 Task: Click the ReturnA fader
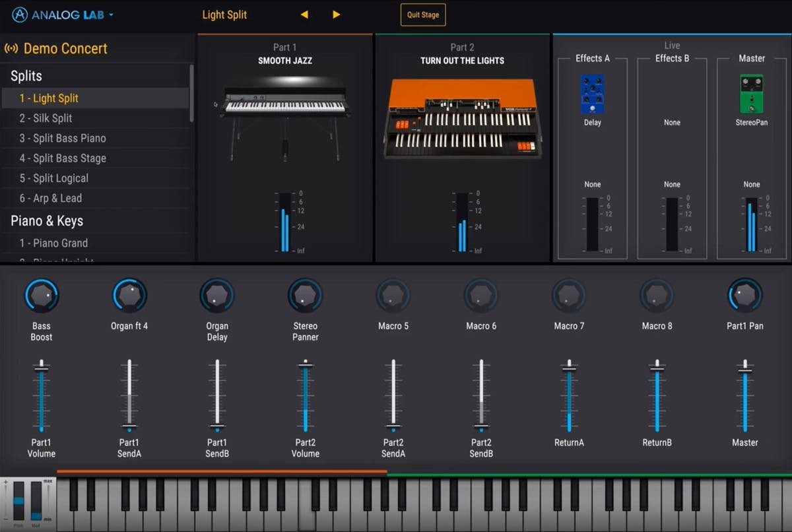(x=569, y=396)
